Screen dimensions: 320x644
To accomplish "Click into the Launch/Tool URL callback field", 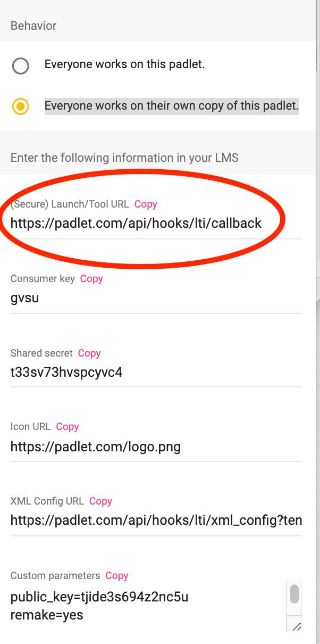I will tap(156, 224).
